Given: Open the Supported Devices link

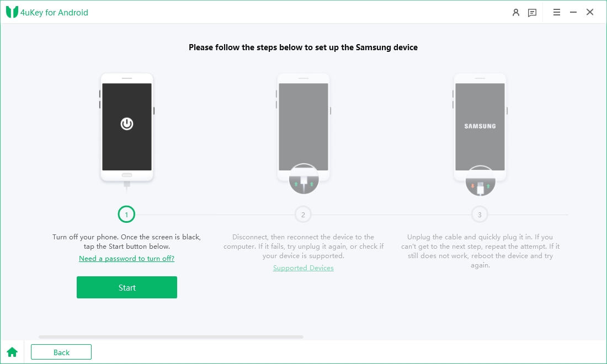Looking at the screenshot, I should (303, 268).
